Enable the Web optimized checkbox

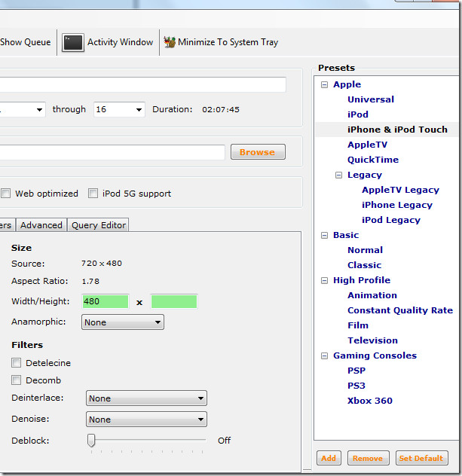click(6, 194)
